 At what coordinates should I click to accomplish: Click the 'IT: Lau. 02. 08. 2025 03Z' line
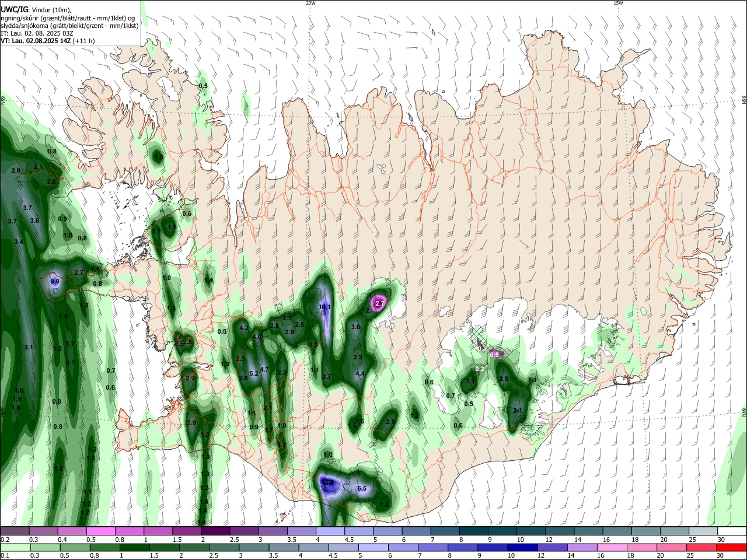pyautogui.click(x=37, y=33)
